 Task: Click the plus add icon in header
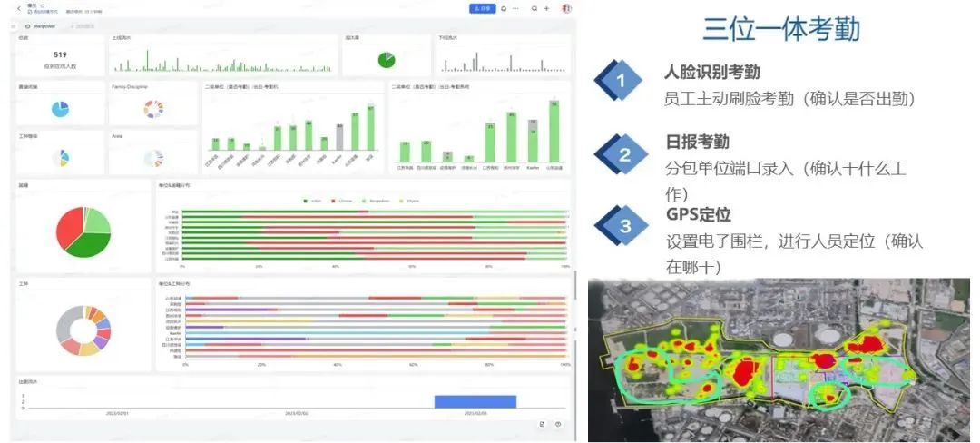pos(546,8)
